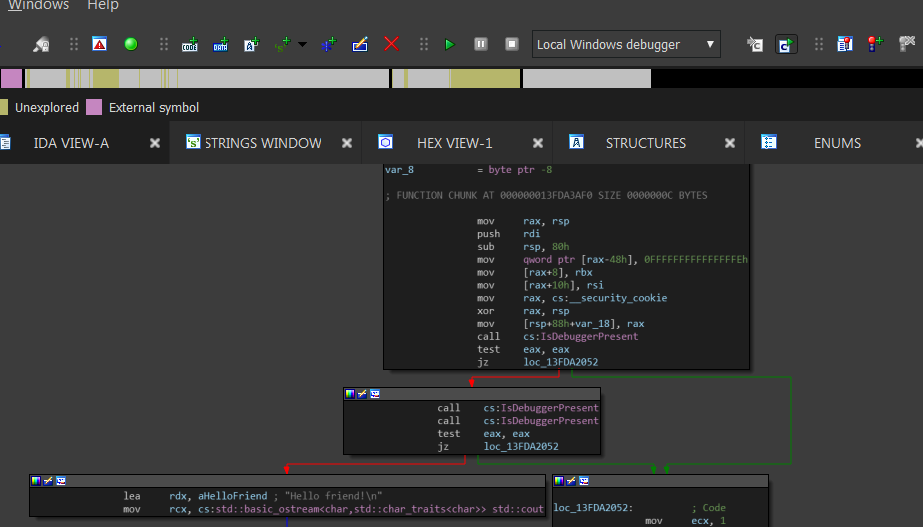Click node color icon on Hello friend block
Image resolution: width=923 pixels, height=527 pixels.
click(36, 481)
